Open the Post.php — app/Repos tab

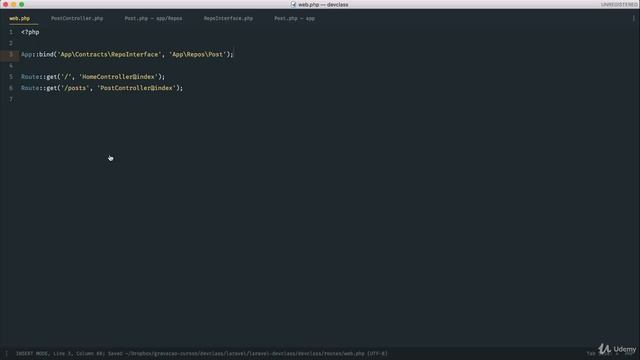coord(153,18)
